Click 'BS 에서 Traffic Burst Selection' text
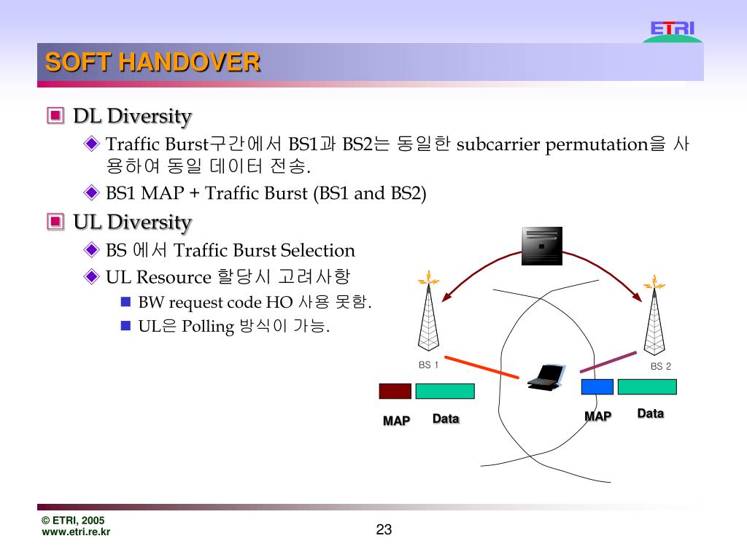The width and height of the screenshot is (747, 560). [230, 250]
